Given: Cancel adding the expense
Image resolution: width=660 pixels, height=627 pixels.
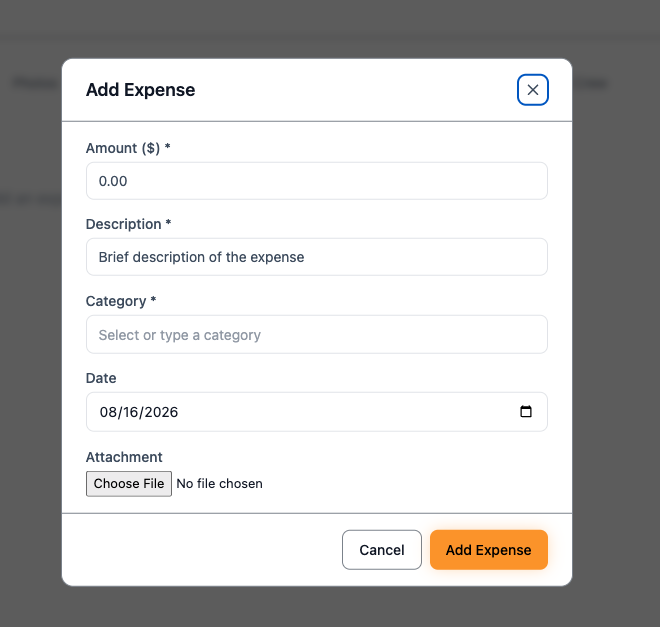Looking at the screenshot, I should (382, 550).
